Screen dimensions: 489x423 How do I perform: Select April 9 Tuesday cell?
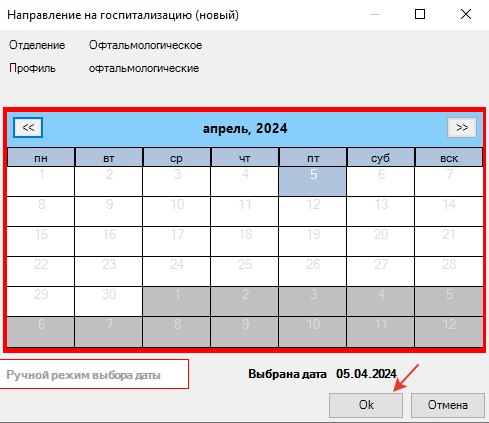[x=109, y=211]
